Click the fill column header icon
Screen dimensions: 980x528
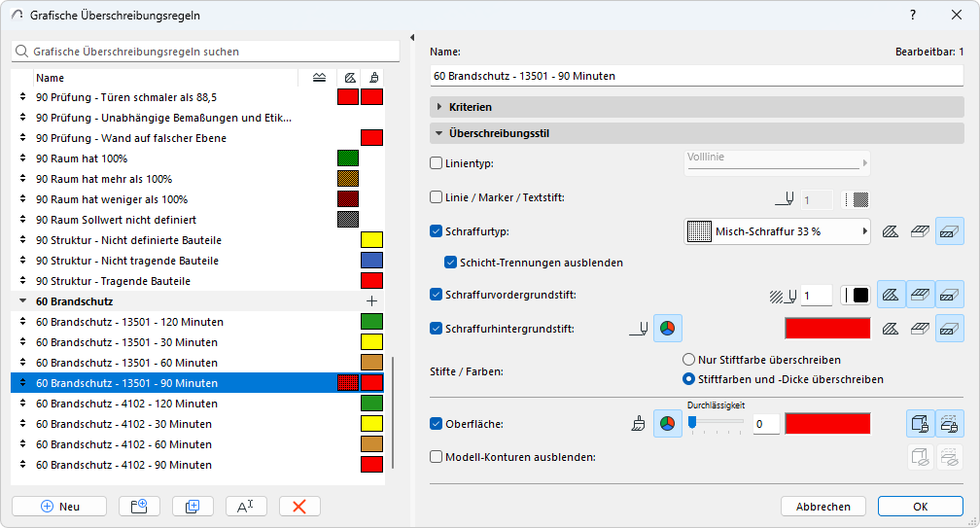350,78
